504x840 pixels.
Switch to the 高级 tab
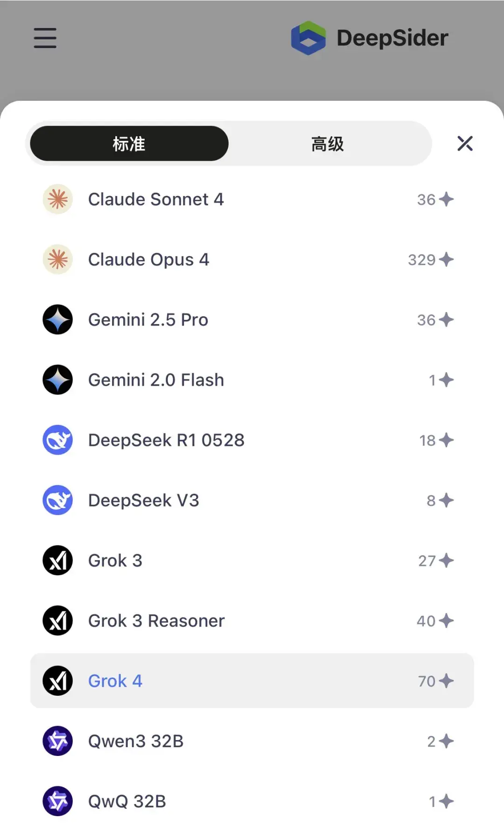click(x=328, y=144)
